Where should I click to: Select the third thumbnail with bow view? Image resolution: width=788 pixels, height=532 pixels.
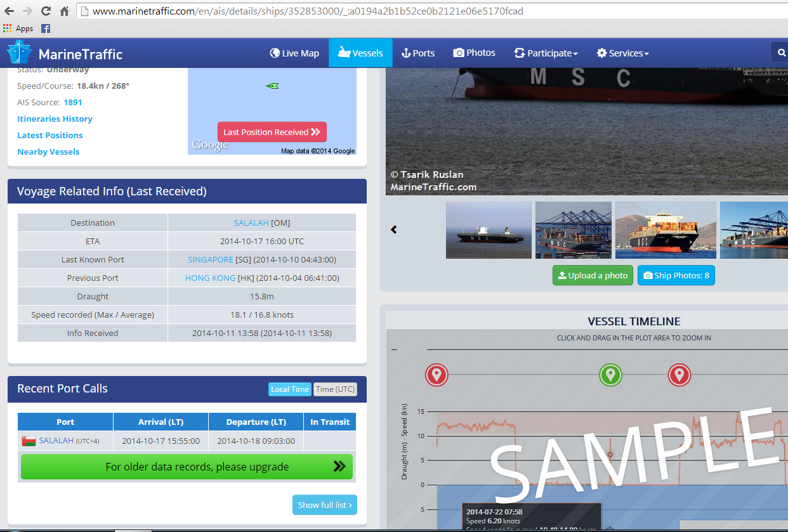[x=666, y=230]
